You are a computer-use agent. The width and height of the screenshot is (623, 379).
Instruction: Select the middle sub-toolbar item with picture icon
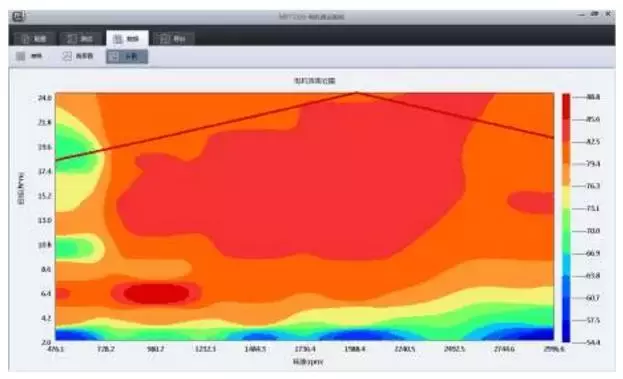click(78, 56)
